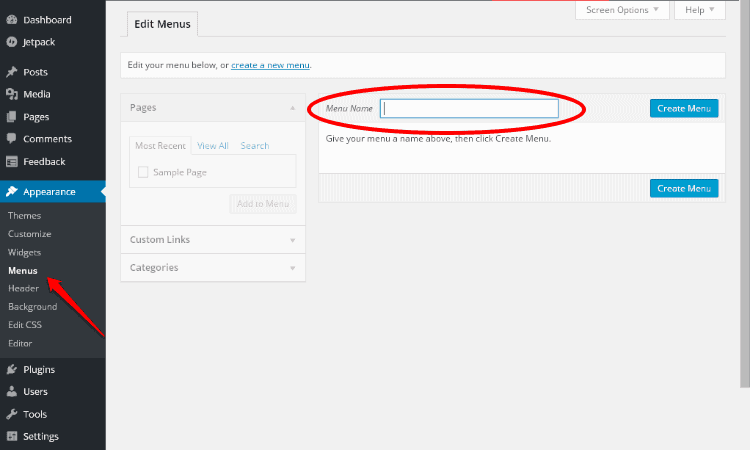Follow the 'create a new menu' link
This screenshot has width=750, height=450.
click(270, 65)
